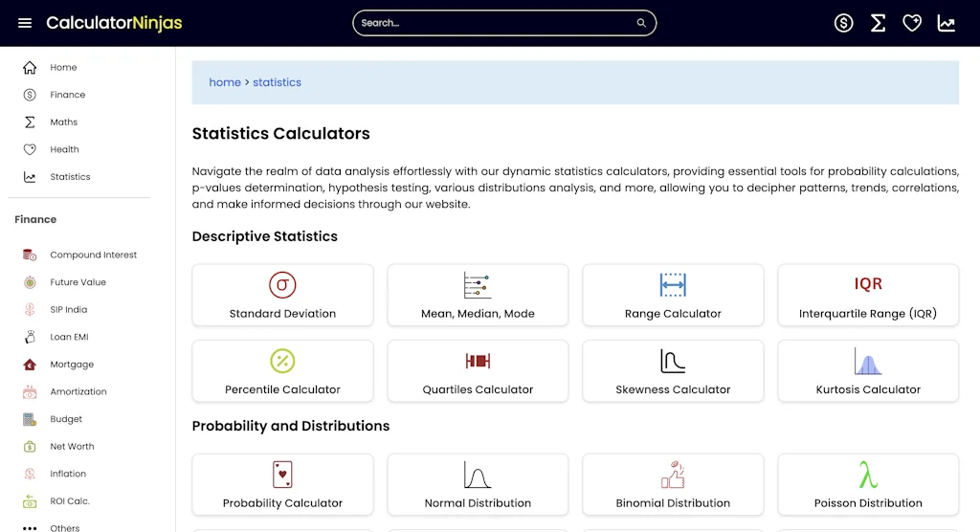Expand the Others item in sidebar
Screen dimensions: 980x532
64,527
